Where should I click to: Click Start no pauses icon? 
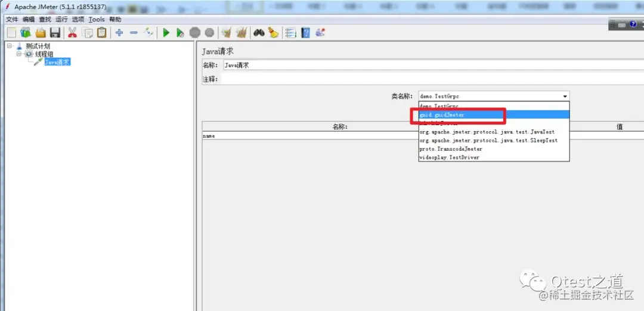pos(180,32)
